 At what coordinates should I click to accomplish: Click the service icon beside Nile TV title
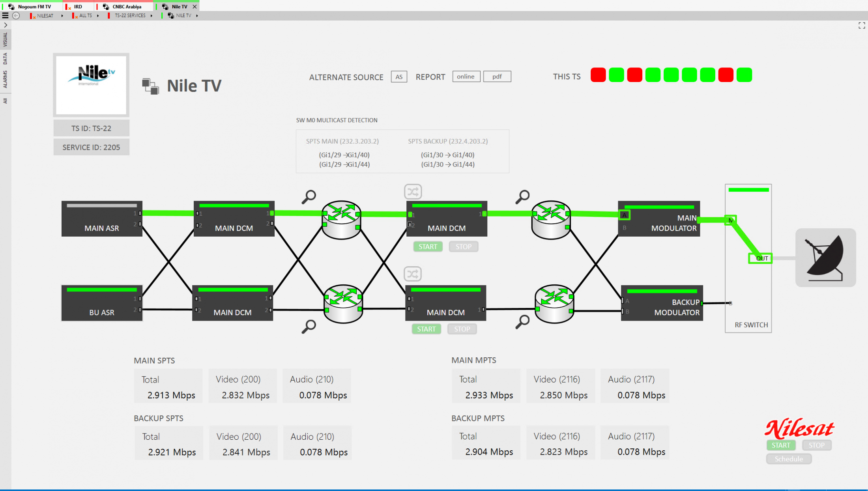click(150, 86)
